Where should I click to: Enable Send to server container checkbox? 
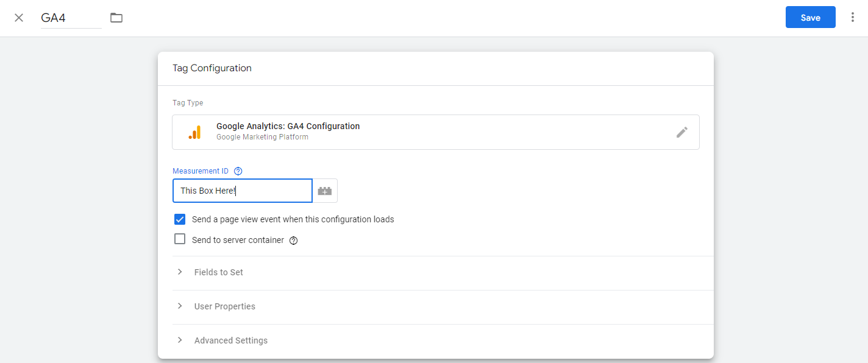click(180, 239)
